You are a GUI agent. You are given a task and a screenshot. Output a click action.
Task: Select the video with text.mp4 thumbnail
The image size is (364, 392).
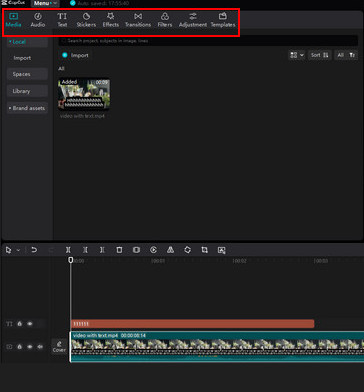coord(84,94)
